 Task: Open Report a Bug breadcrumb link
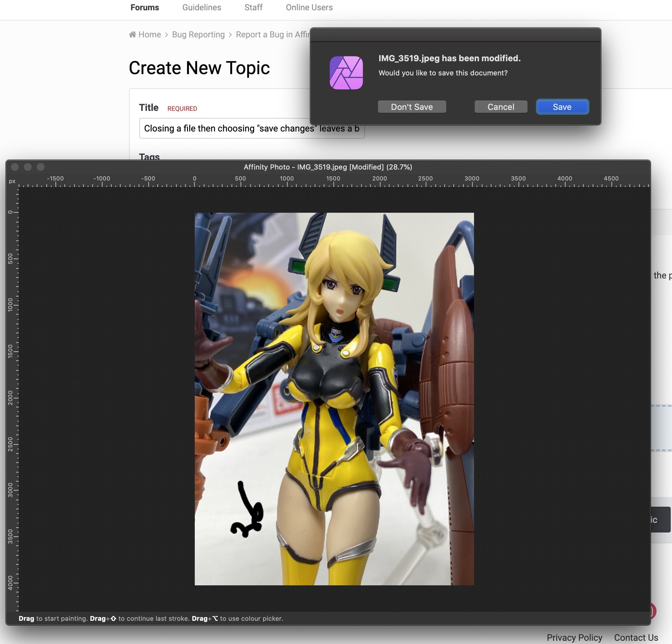(x=273, y=34)
